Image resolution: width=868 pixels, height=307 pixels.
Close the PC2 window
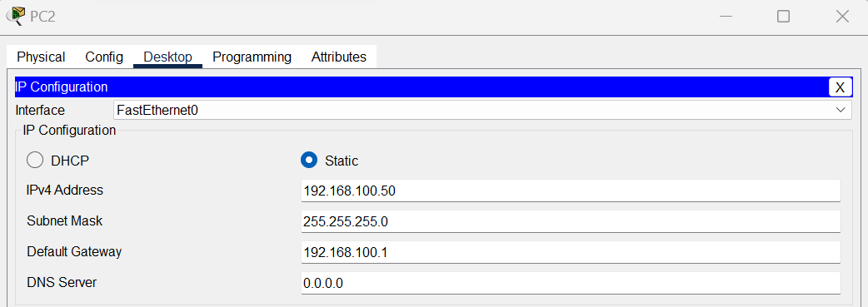click(842, 17)
